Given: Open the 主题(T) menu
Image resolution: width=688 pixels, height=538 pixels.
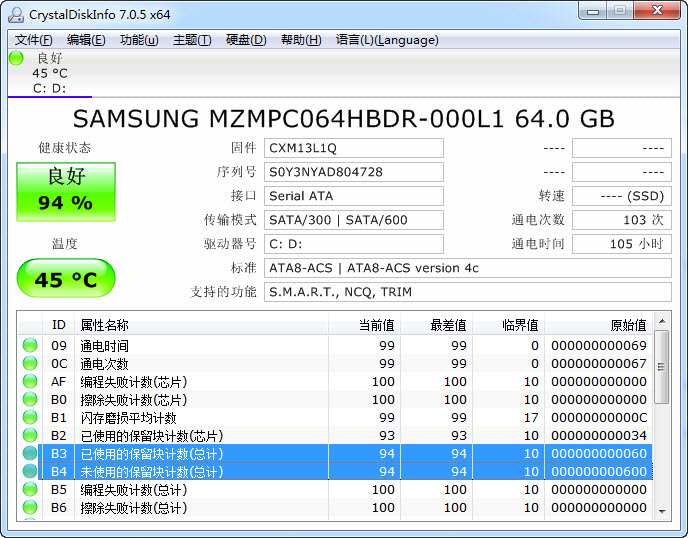Looking at the screenshot, I should pos(192,40).
